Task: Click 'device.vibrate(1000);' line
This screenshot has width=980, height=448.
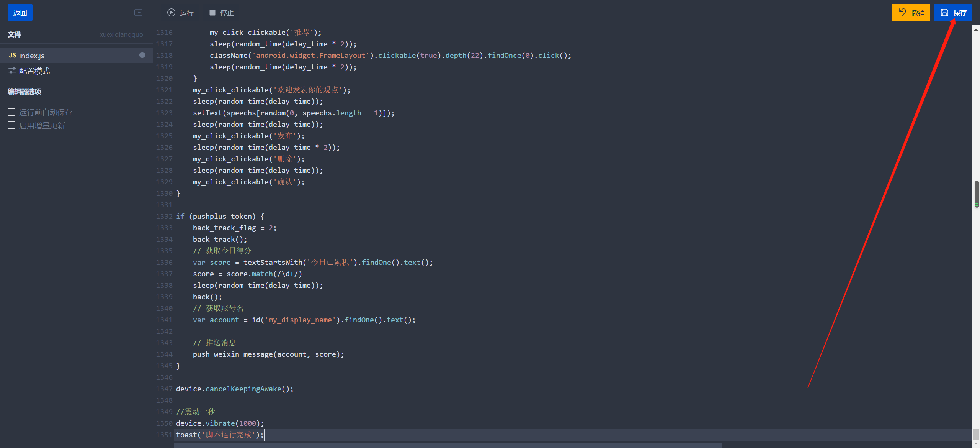Action: tap(220, 423)
